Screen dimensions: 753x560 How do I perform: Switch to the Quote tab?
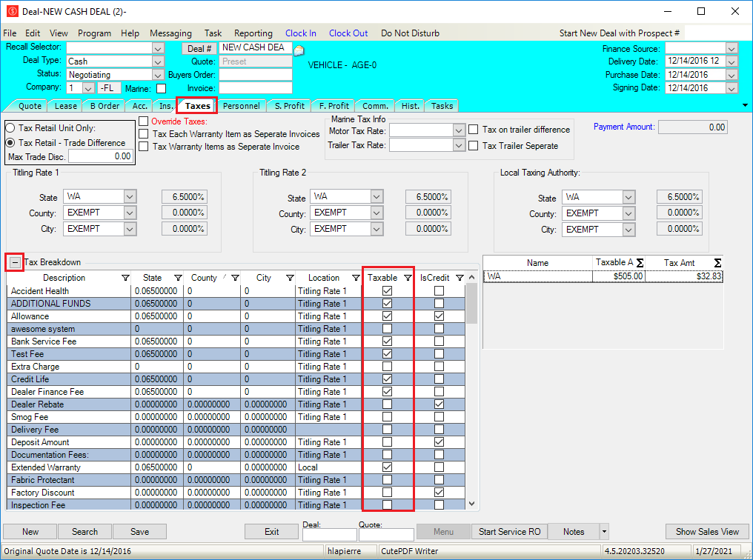coord(30,106)
